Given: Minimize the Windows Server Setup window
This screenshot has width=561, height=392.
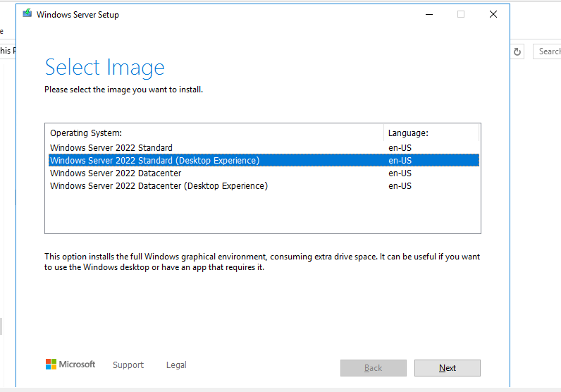Looking at the screenshot, I should (429, 14).
